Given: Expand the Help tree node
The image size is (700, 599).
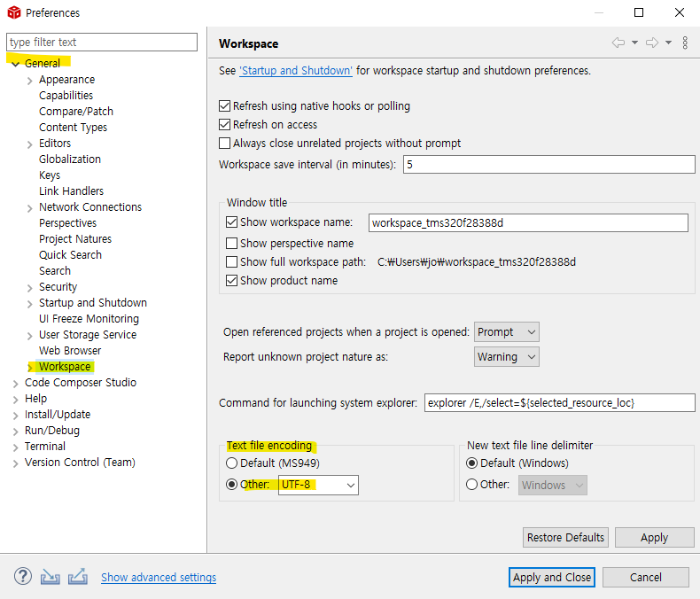Looking at the screenshot, I should 16,400.
